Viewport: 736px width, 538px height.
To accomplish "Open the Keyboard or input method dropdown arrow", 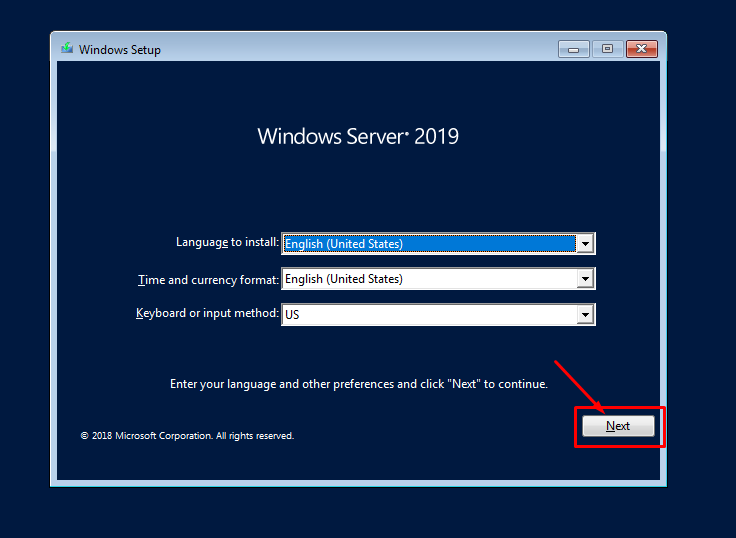I will pyautogui.click(x=585, y=315).
